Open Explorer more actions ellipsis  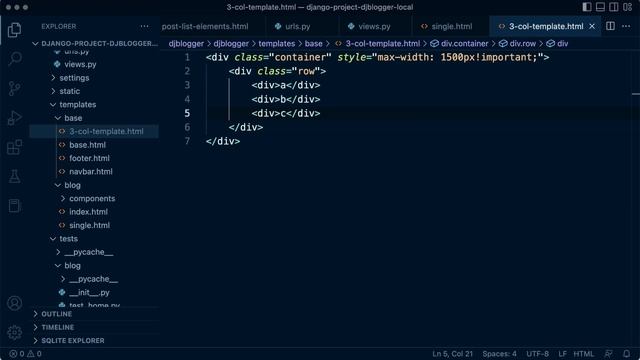(x=144, y=26)
